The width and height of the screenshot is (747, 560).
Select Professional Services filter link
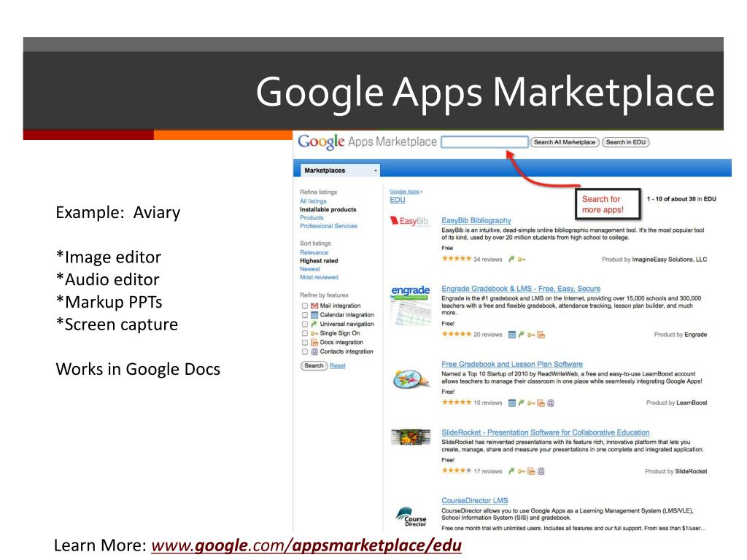pyautogui.click(x=329, y=226)
